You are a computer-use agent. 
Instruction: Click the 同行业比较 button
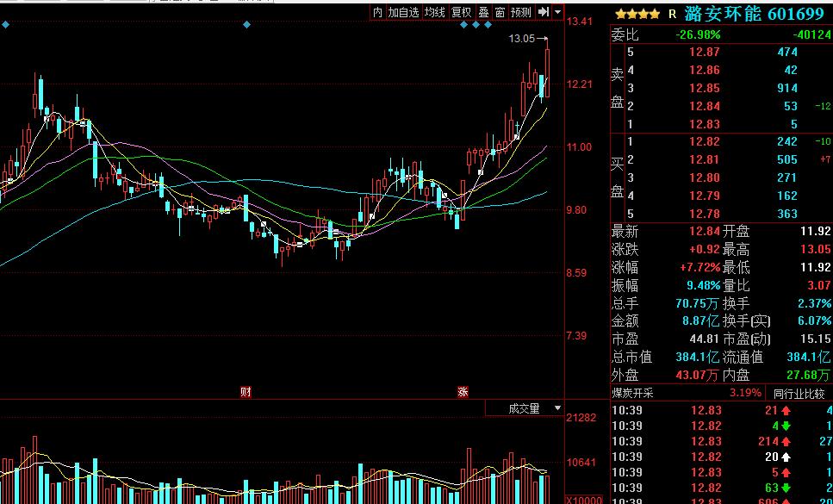799,394
